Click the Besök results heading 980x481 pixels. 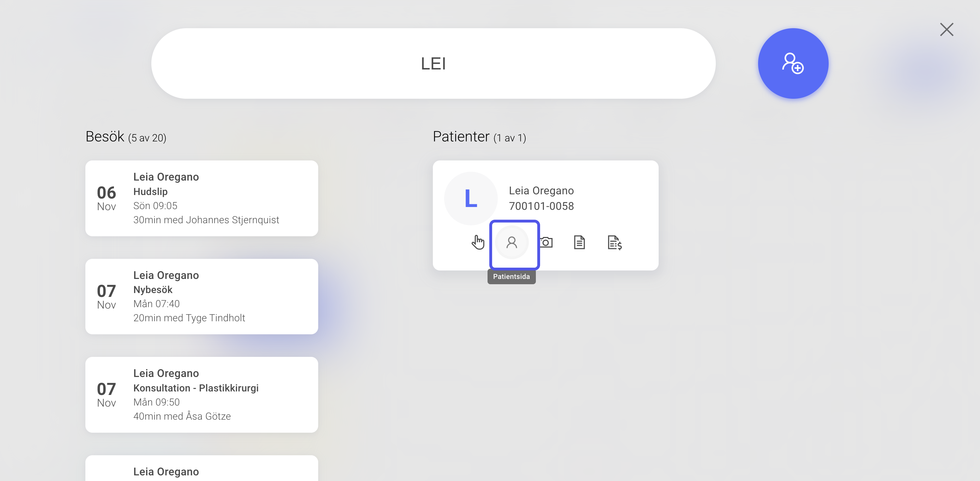point(126,136)
